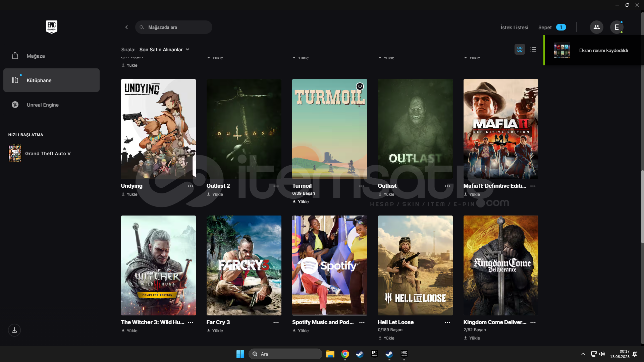Install Hell Let Loose with Yükle
Screen dimensions: 644x362
386,338
